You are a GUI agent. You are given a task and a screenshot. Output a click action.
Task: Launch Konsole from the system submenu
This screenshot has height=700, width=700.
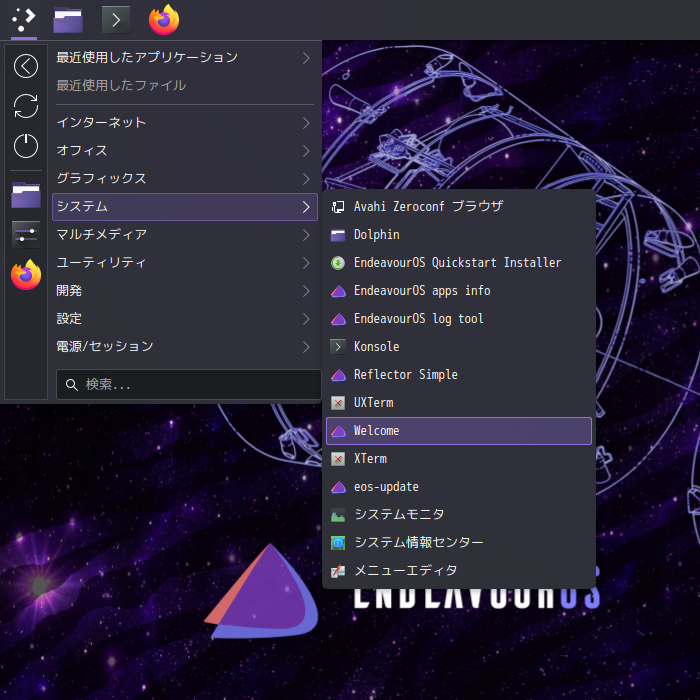[x=459, y=347]
